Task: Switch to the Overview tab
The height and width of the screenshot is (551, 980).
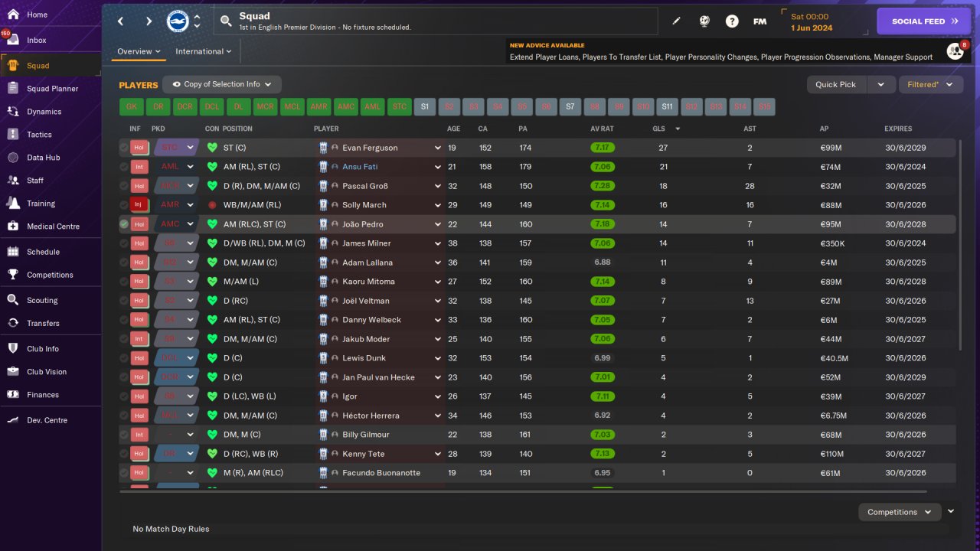Action: click(x=139, y=51)
